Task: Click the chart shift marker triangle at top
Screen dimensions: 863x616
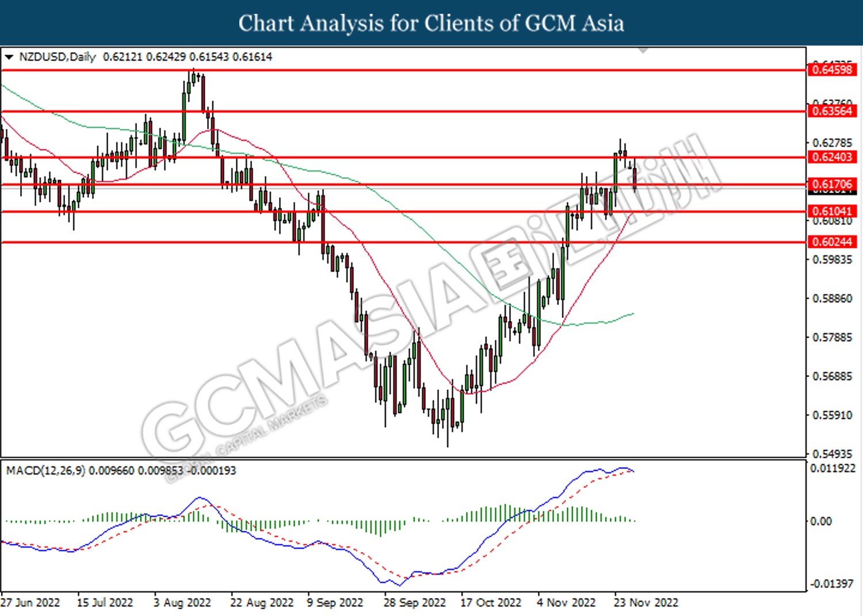Action: (x=643, y=51)
